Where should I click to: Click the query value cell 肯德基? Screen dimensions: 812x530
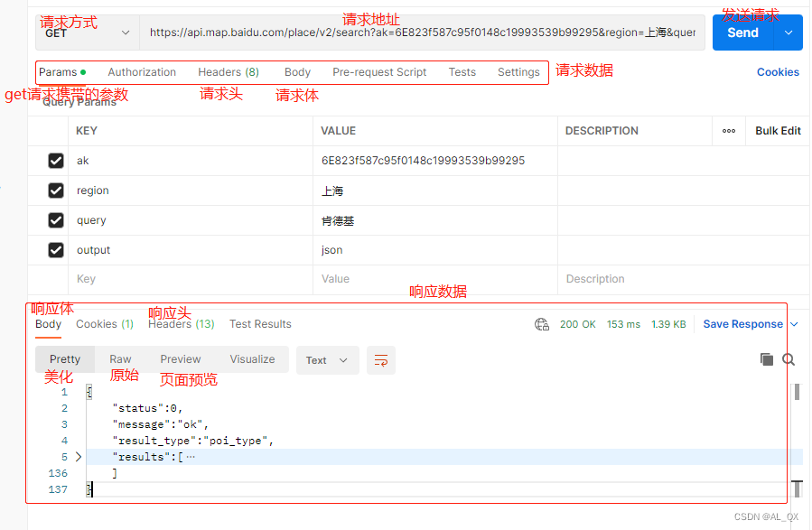click(x=435, y=220)
